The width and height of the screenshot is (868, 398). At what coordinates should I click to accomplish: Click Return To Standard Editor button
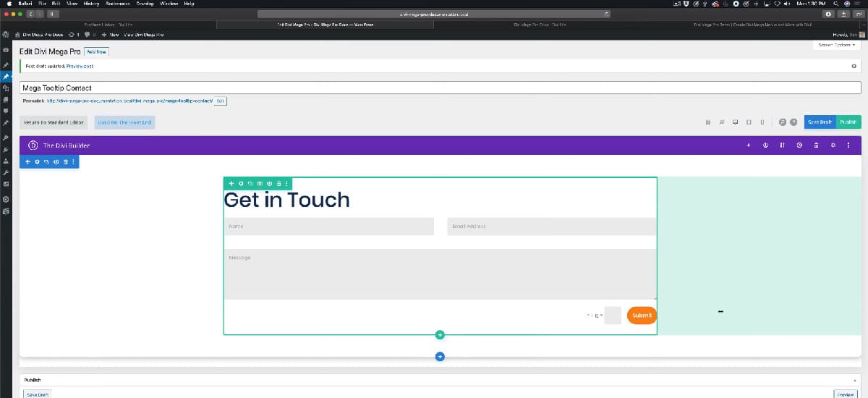point(54,122)
